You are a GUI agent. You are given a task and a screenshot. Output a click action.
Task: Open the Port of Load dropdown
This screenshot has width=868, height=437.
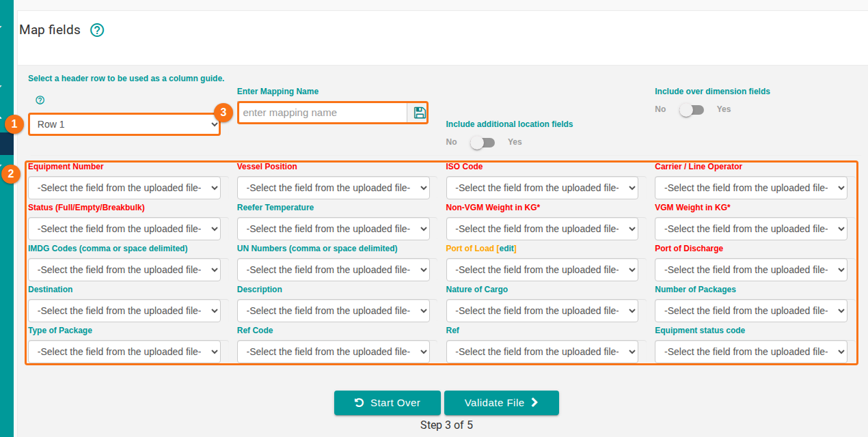[542, 270]
